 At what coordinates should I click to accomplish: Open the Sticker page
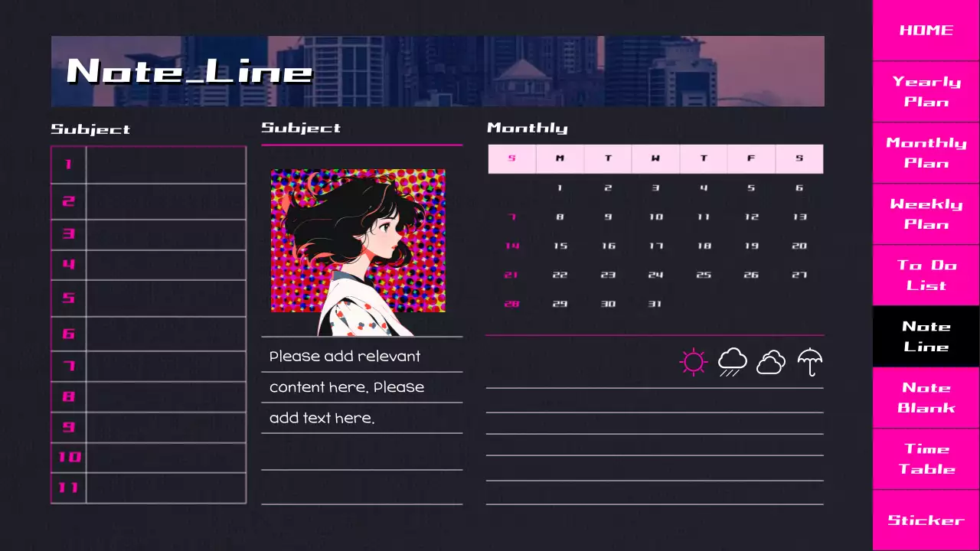926,520
